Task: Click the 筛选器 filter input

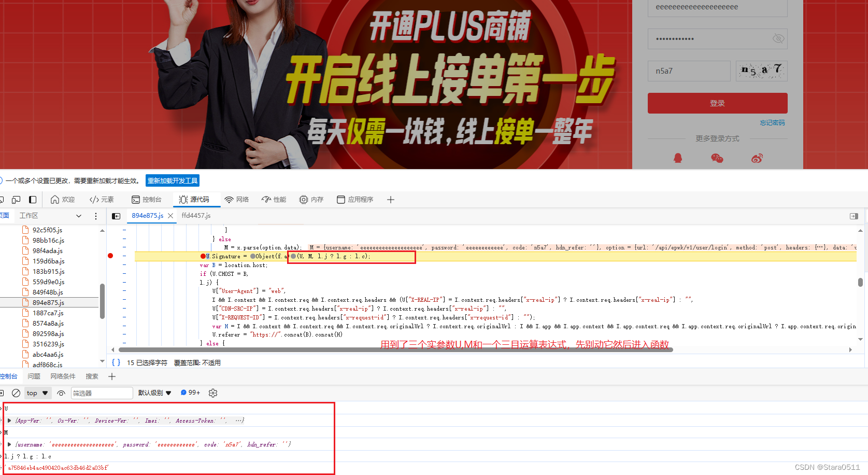Action: coord(102,393)
